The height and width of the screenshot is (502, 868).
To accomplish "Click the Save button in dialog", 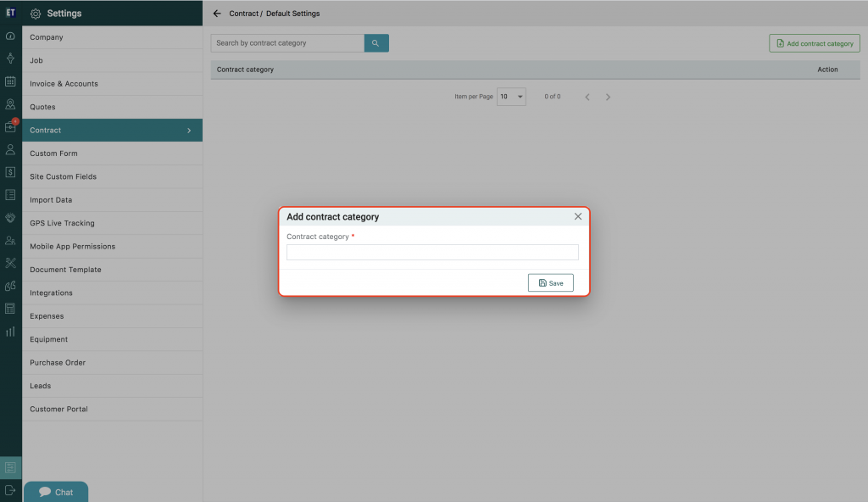I will tap(551, 282).
